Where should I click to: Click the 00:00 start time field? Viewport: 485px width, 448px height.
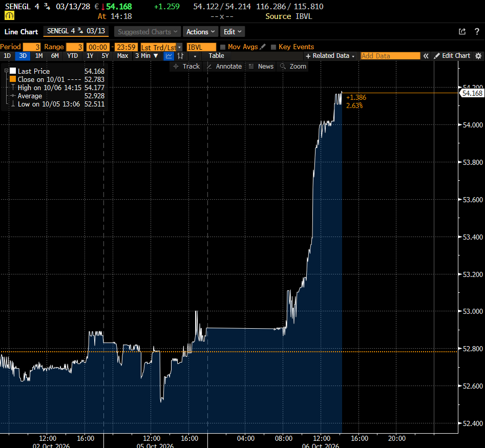(x=98, y=47)
